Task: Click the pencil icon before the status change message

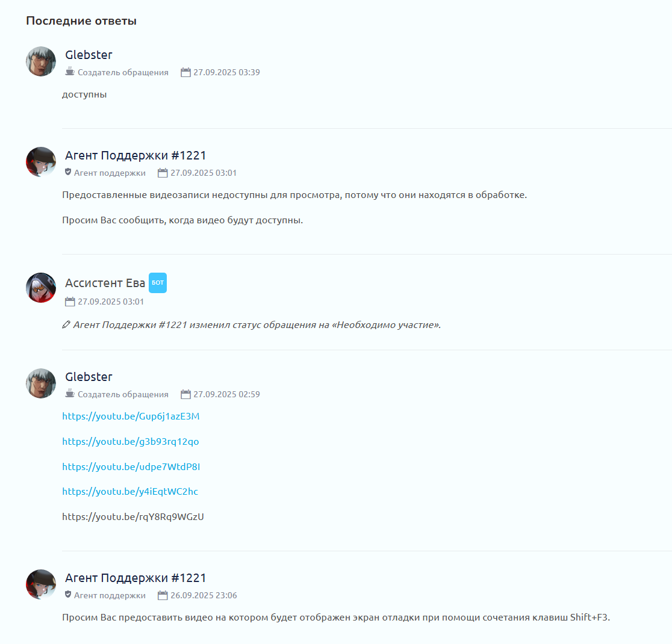Action: 66,325
